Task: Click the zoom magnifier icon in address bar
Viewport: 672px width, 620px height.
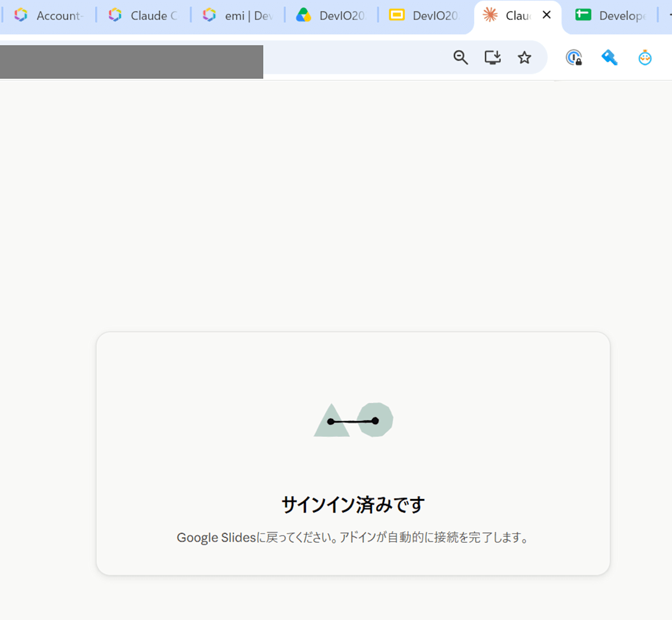Action: (x=460, y=57)
